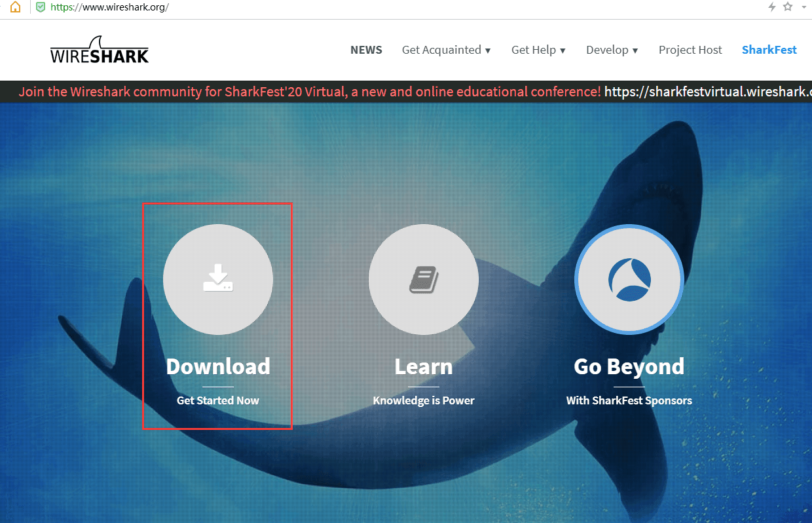Screen dimensions: 812x523
Task: Open the sharkfestvirtual.wireshark URL in banner
Action: 708,92
